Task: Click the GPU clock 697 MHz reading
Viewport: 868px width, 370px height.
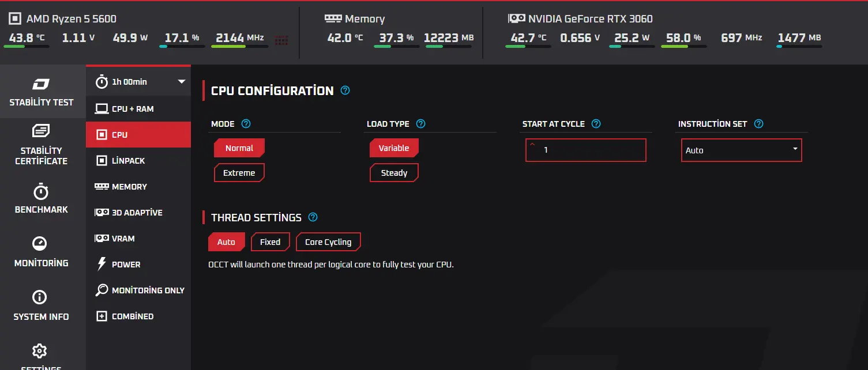Action: tap(742, 38)
